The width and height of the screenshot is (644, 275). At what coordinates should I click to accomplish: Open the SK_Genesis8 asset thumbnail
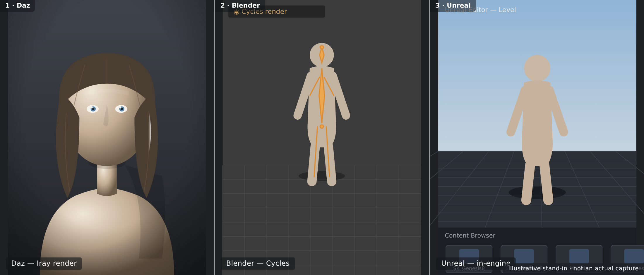(x=469, y=259)
